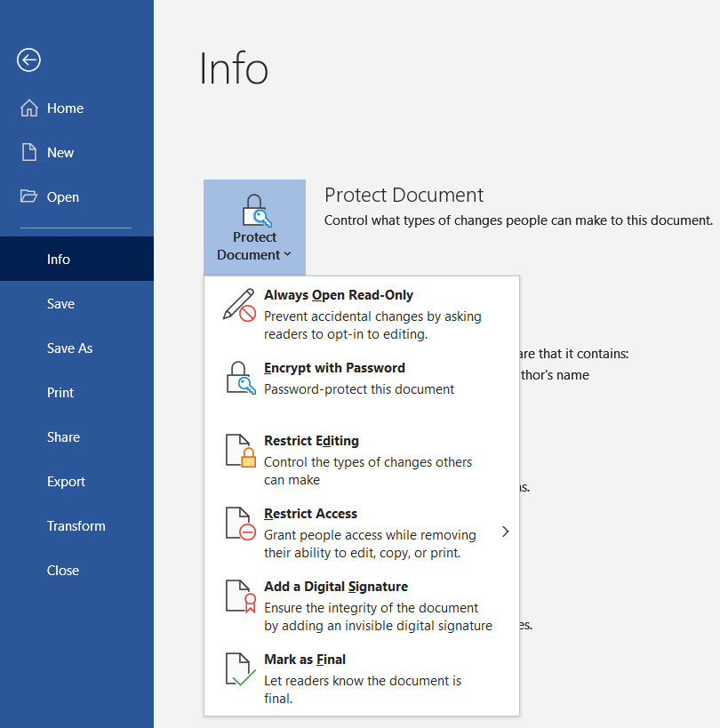Click the pencil icon for Always Open Read-Only

tap(239, 305)
